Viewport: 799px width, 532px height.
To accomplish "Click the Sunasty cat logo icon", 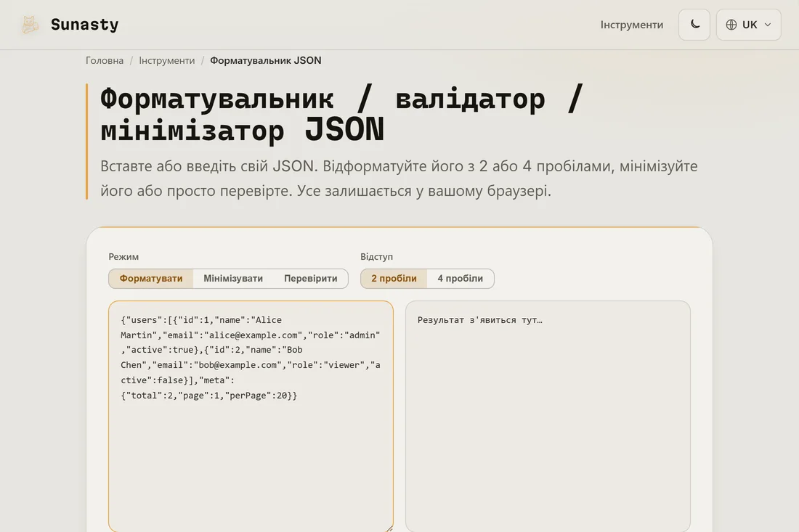I will pyautogui.click(x=30, y=25).
